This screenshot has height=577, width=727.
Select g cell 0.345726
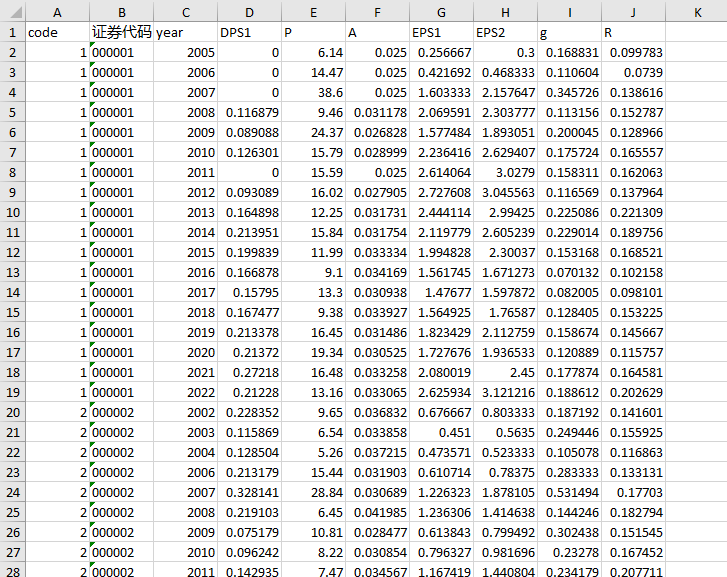569,92
